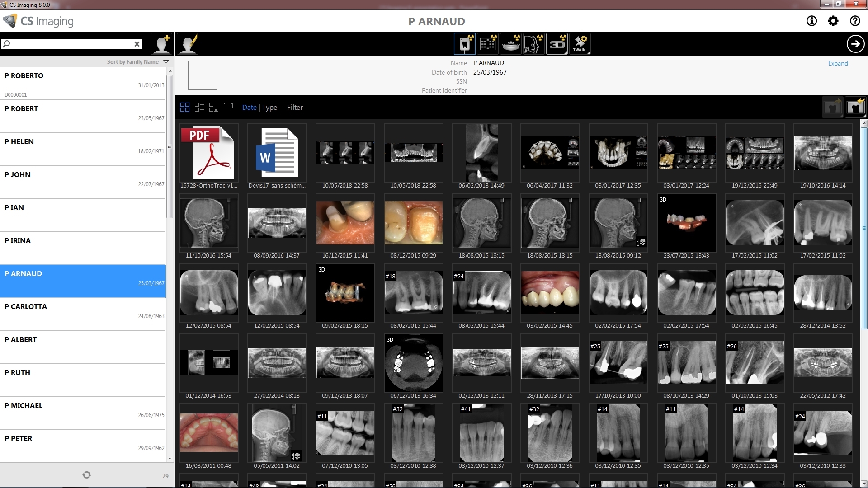The height and width of the screenshot is (488, 868).
Task: Open the settings gear
Action: point(833,21)
